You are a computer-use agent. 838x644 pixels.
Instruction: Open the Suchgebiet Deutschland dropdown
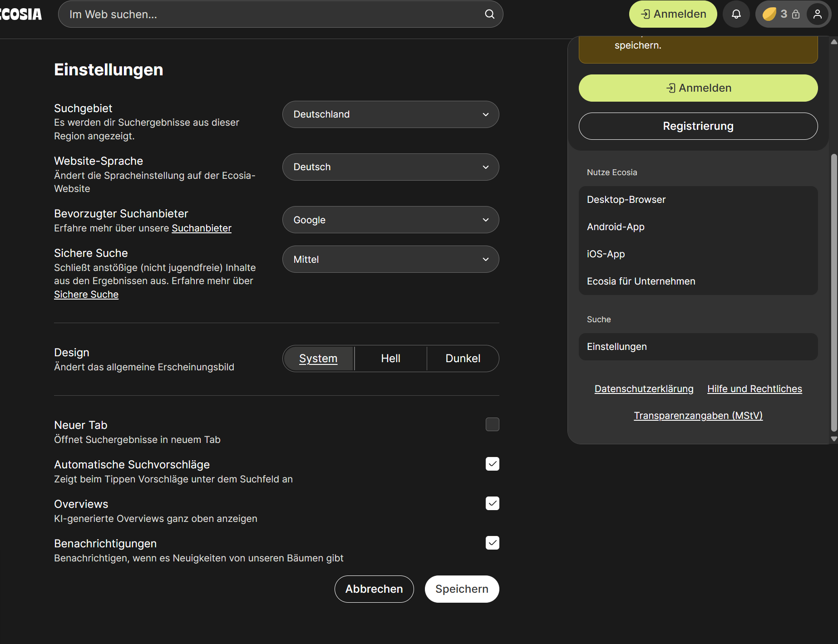point(390,114)
